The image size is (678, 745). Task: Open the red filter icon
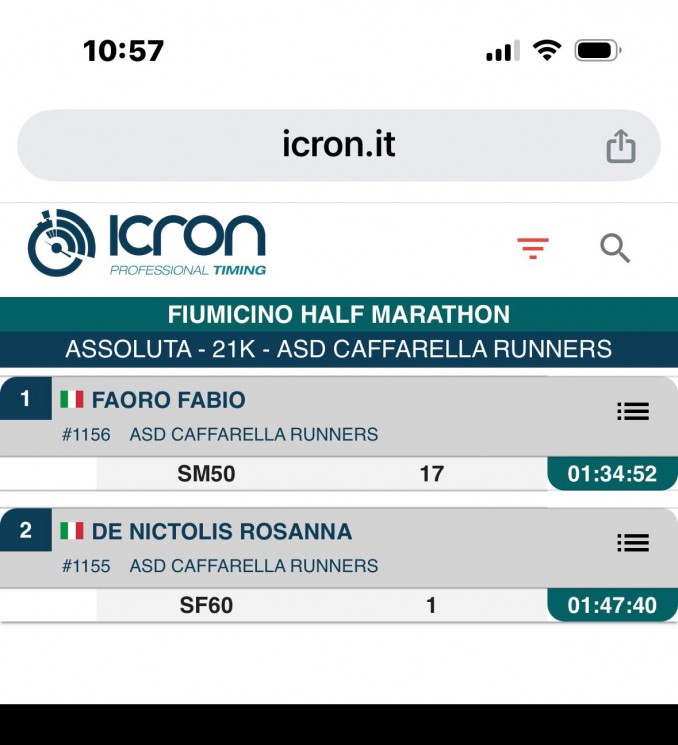(x=533, y=248)
